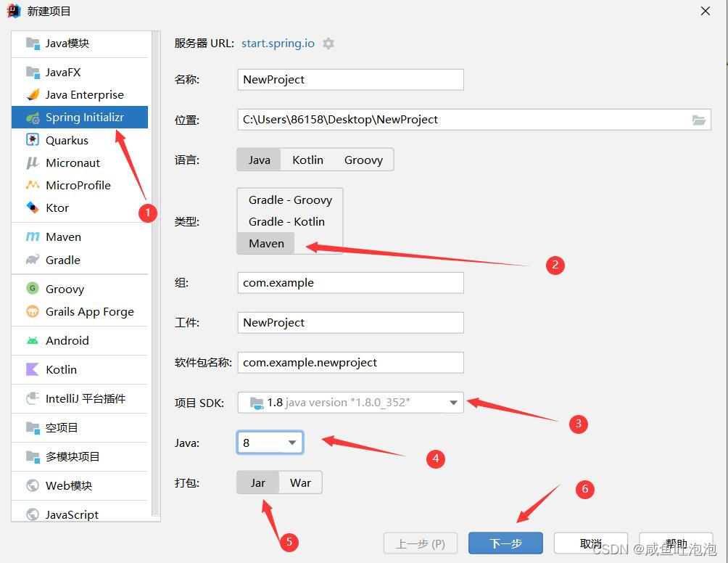The image size is (728, 563).
Task: Choose Gradle - Groovy project type
Action: pos(290,200)
